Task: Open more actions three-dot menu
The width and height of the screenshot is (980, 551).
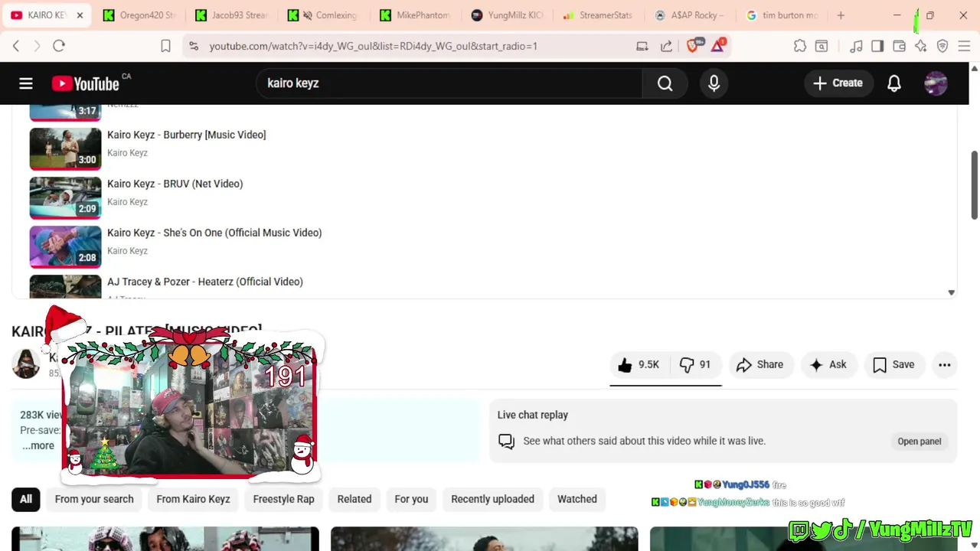Action: pos(944,365)
